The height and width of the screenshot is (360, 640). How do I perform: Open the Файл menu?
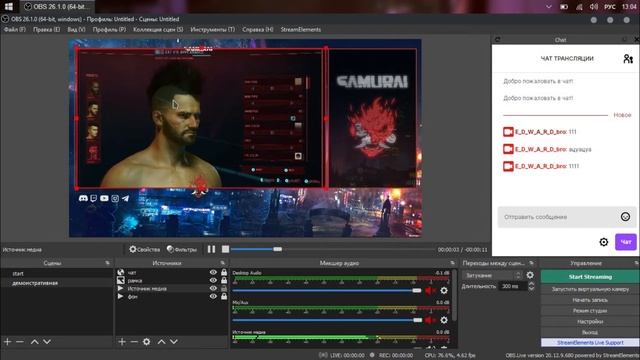click(x=15, y=29)
